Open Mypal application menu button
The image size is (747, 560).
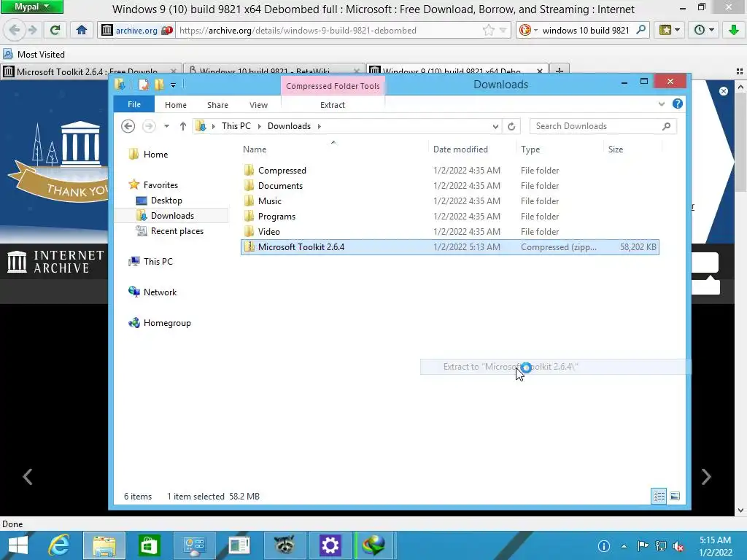click(31, 7)
